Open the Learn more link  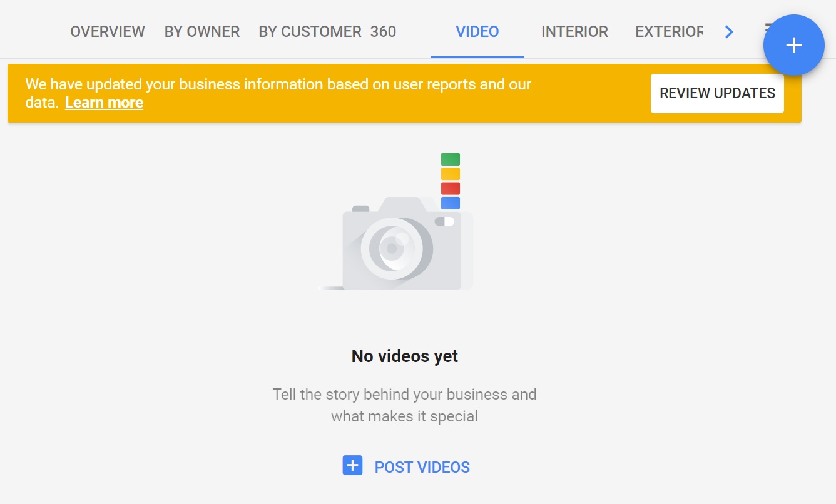click(104, 103)
